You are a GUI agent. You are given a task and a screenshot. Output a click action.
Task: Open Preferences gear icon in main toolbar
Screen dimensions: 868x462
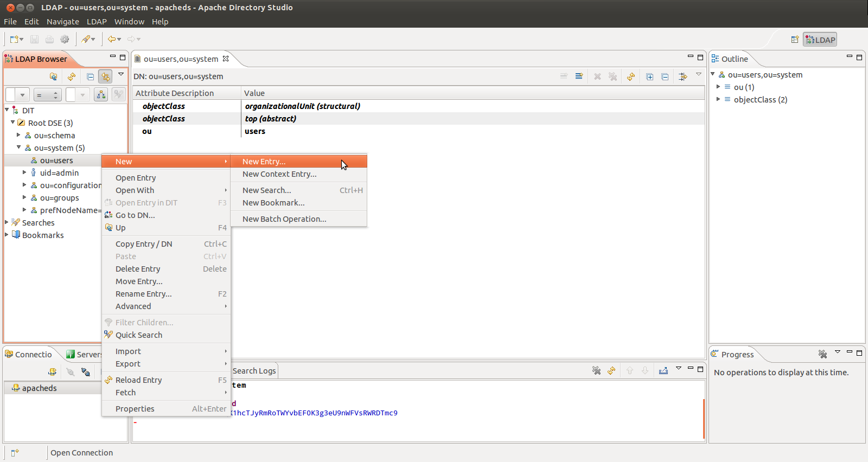pos(65,39)
